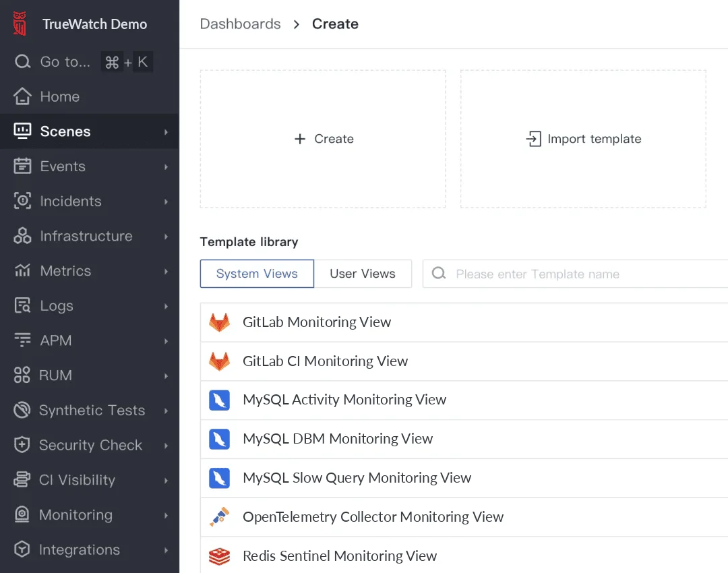Expand the Monitoring submenu arrow
Viewport: 728px width, 573px height.
pos(166,515)
